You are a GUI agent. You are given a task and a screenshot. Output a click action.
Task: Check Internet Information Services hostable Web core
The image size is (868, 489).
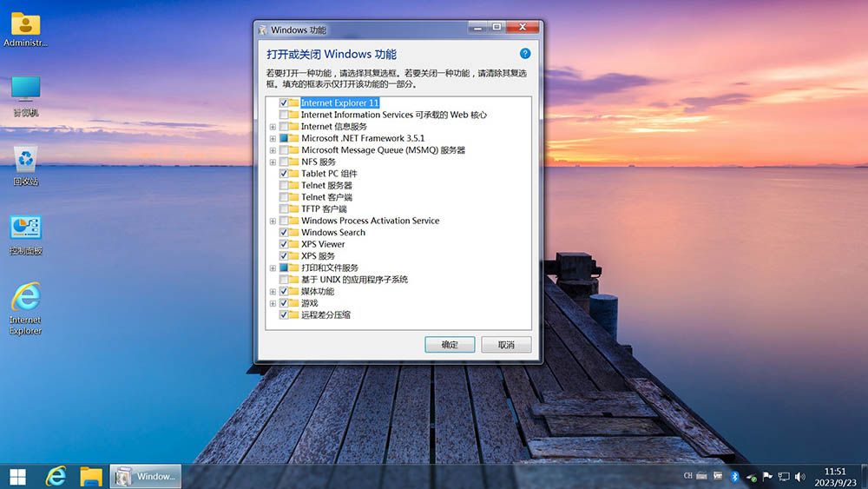coord(284,115)
